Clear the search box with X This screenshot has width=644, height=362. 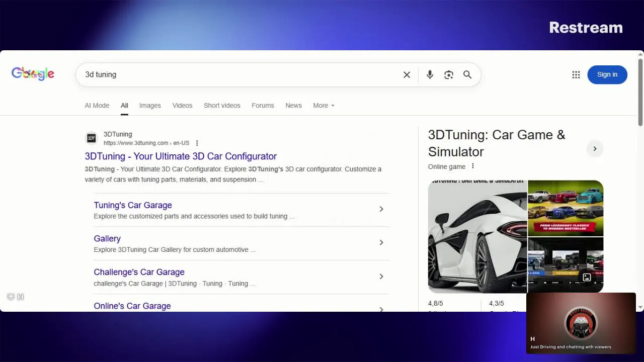pos(407,75)
